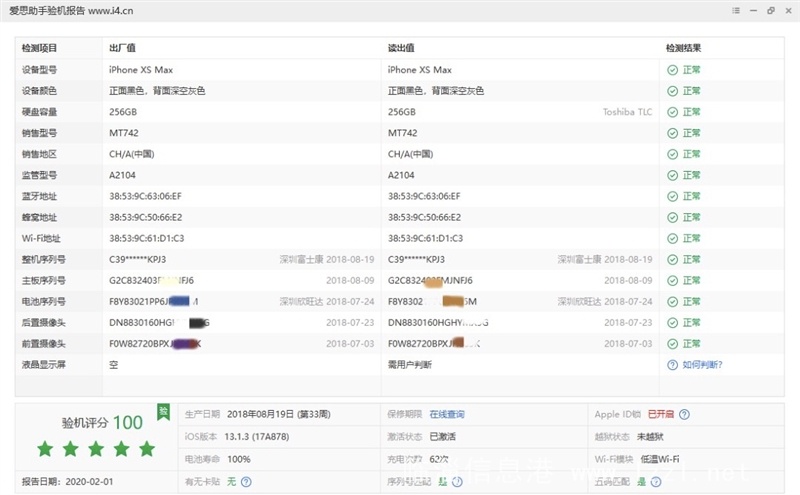Click the green check icon for 设备型号 row
This screenshot has width=800, height=495.
click(x=672, y=70)
